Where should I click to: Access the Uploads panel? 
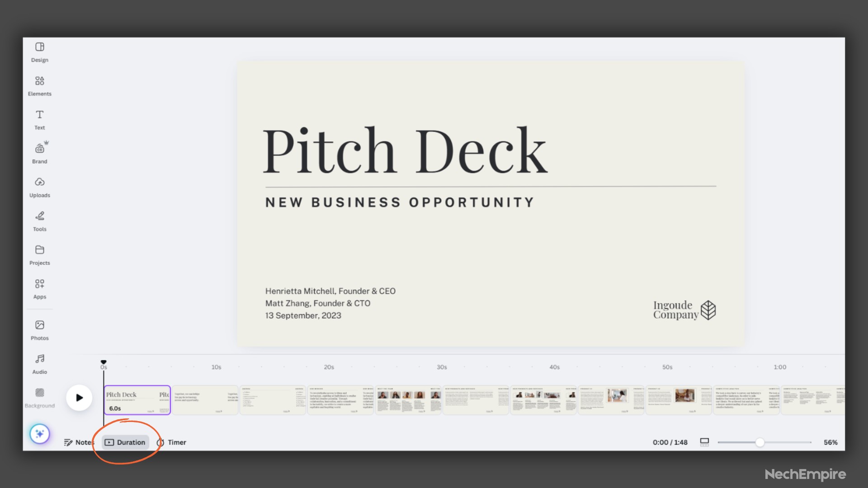[x=39, y=187]
